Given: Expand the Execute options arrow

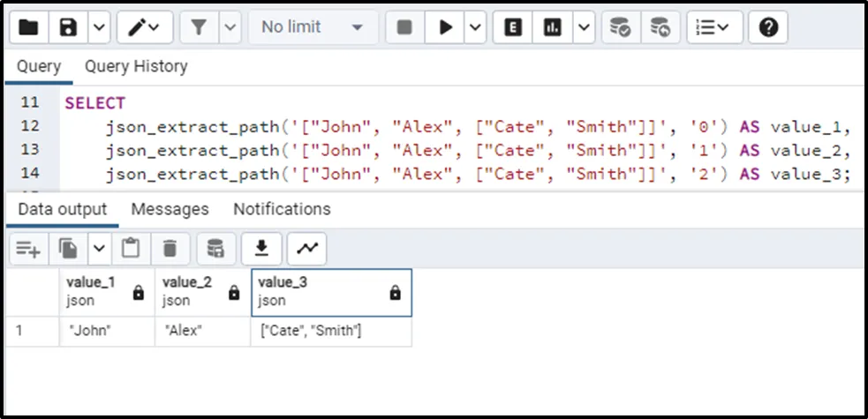Looking at the screenshot, I should [x=476, y=28].
